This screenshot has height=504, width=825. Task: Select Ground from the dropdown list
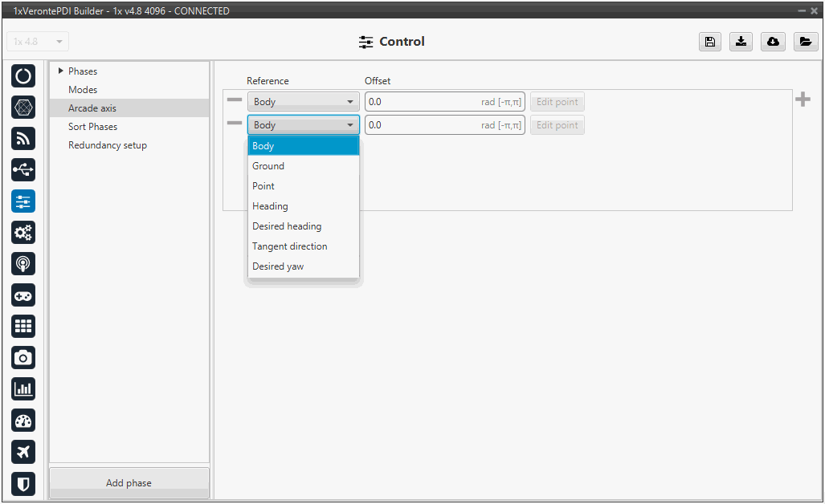pos(268,166)
